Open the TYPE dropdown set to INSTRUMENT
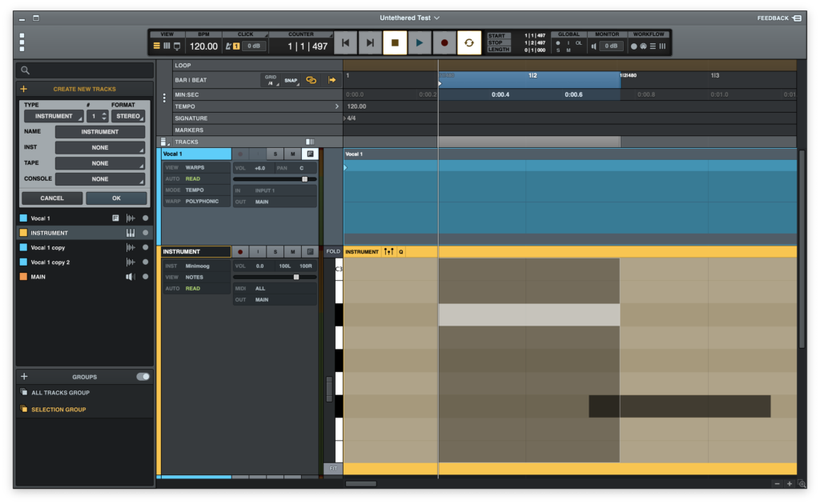Image resolution: width=820 pixels, height=504 pixels. tap(54, 116)
